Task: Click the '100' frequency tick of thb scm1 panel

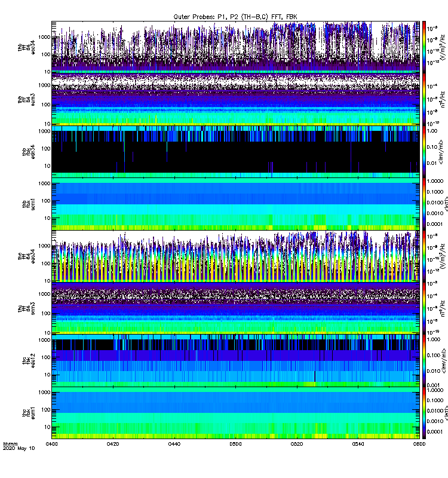Action: [46, 201]
